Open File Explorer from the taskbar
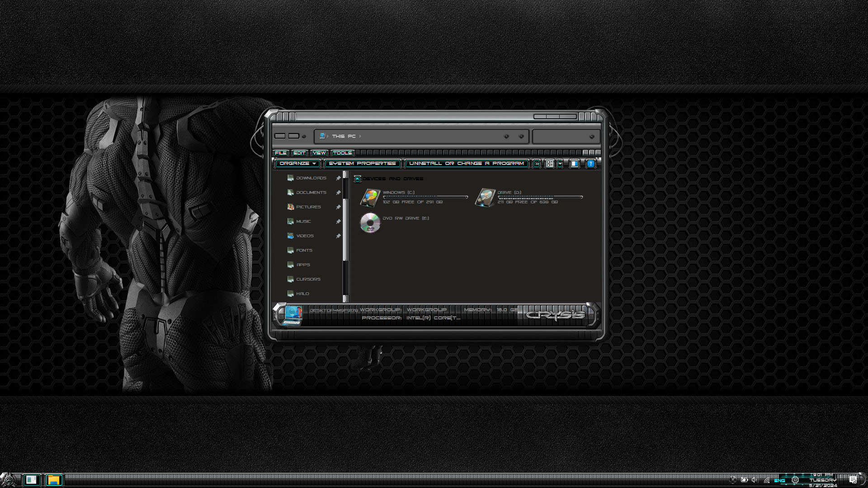The width and height of the screenshot is (868, 488). (x=54, y=480)
